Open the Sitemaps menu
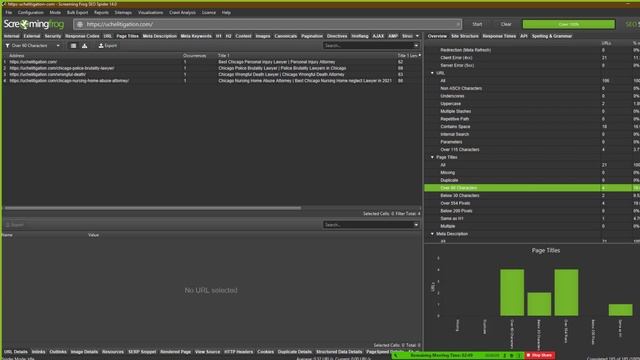This screenshot has height=360, width=640. pos(123,13)
